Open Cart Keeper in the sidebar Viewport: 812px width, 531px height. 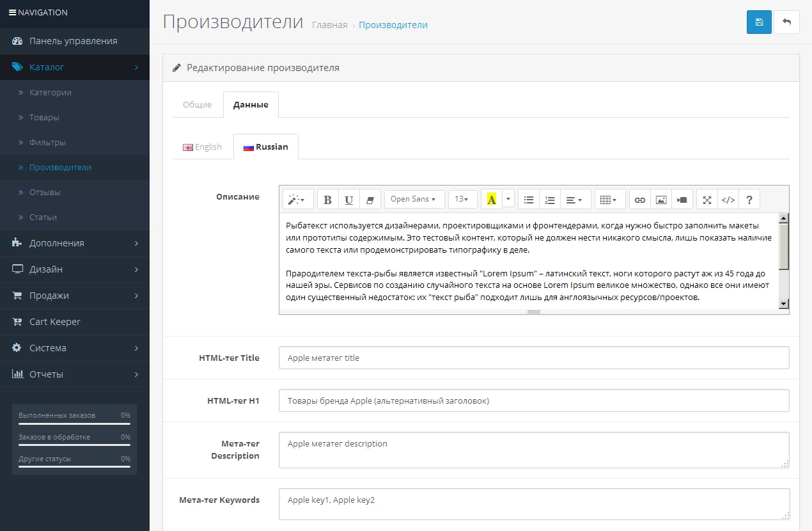pos(75,322)
